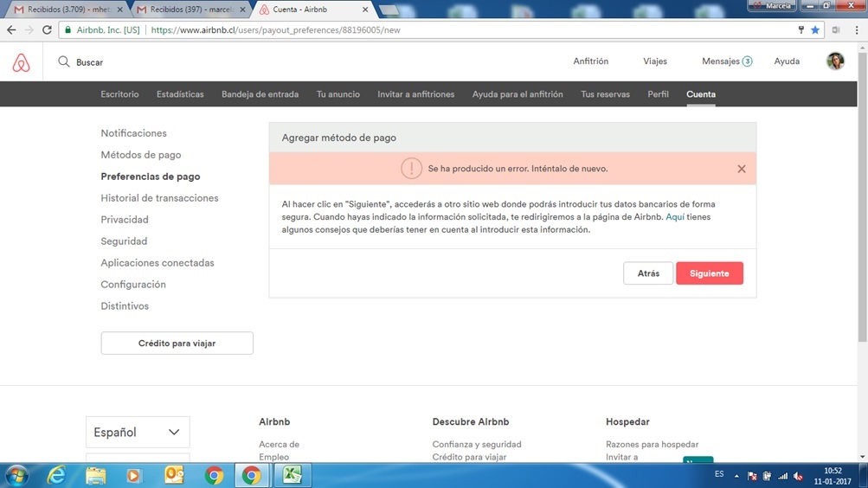Open the Acerca de footer link
This screenshot has height=488, width=868.
tap(279, 444)
